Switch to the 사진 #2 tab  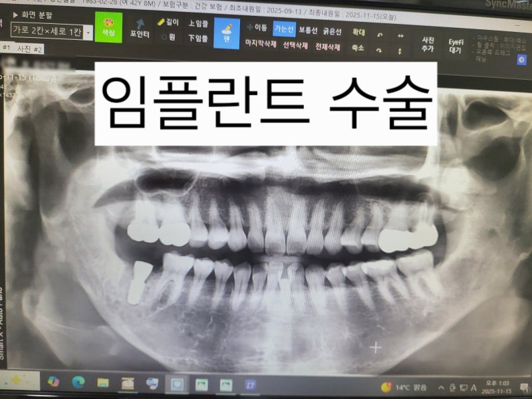[29, 49]
